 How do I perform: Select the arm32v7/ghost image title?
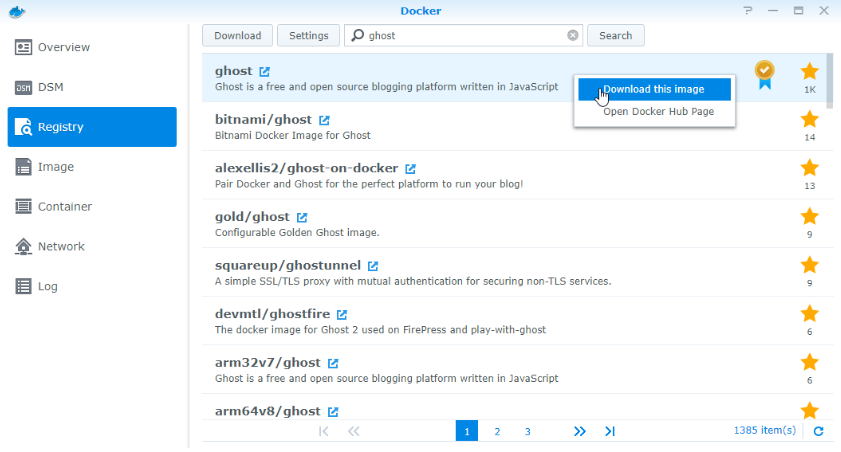click(x=268, y=362)
